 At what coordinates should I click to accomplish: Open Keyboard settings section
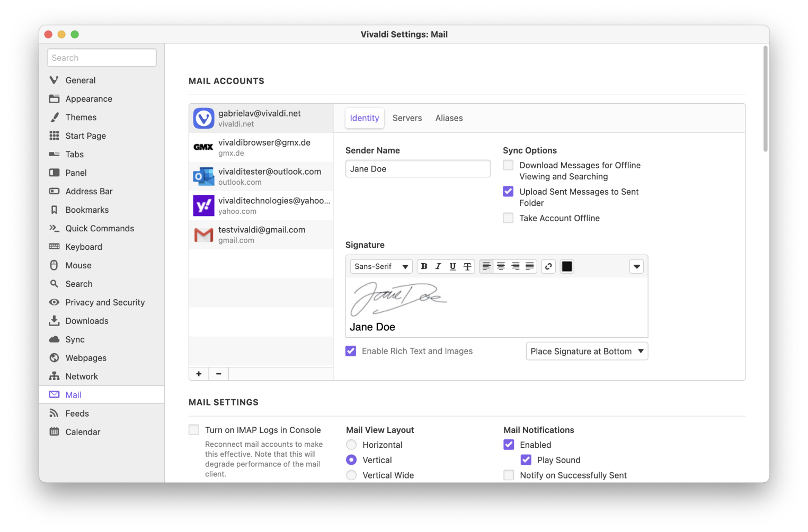click(102, 247)
